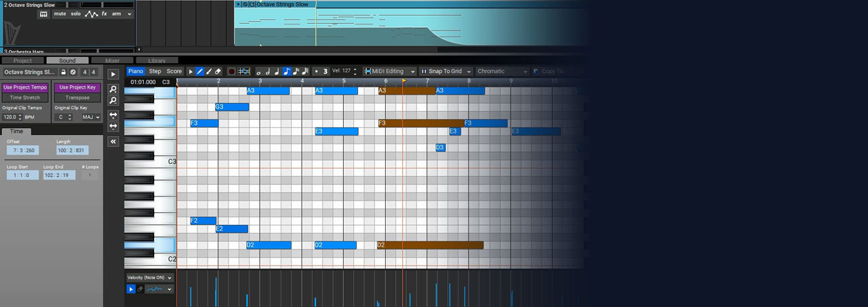Click the orange playhead marker on ruler
Screen dimensions: 868x307
coord(404,81)
